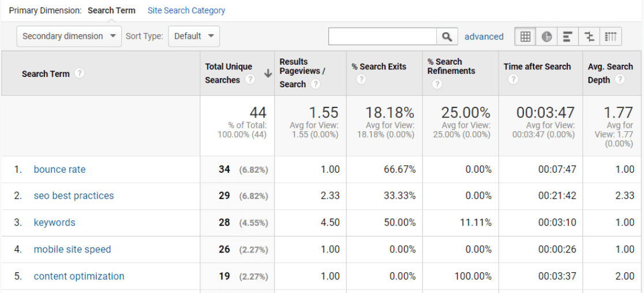Open help icon for % Search Exits
Viewport: 644px width, 293px height.
coord(361,79)
